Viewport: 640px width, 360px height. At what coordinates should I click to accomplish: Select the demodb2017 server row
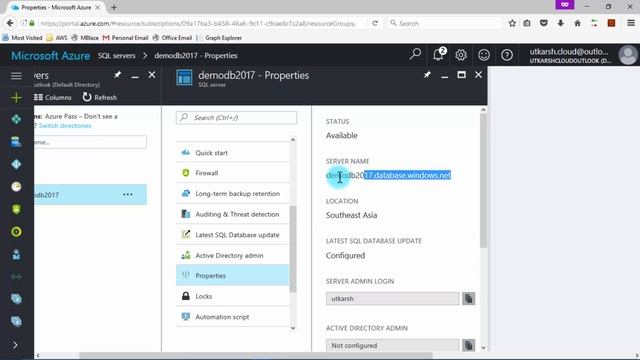point(90,195)
